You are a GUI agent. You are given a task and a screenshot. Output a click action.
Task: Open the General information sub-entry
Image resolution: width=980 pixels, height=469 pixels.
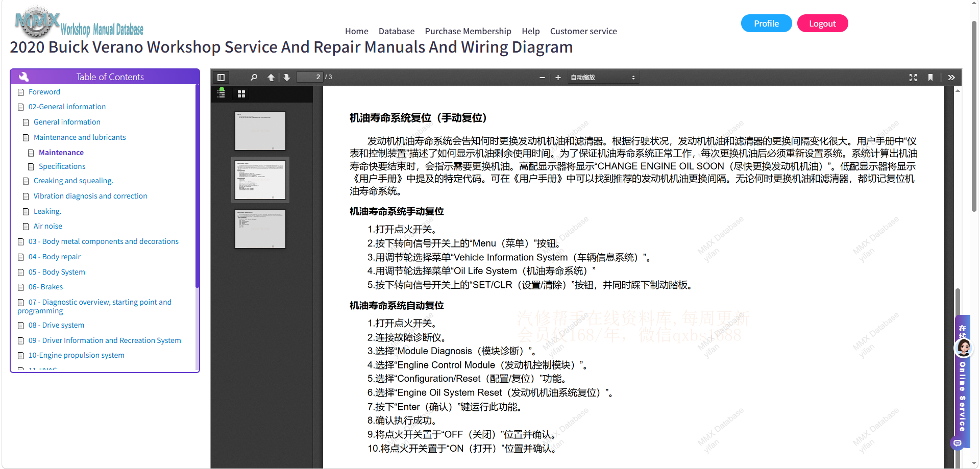[x=67, y=122]
